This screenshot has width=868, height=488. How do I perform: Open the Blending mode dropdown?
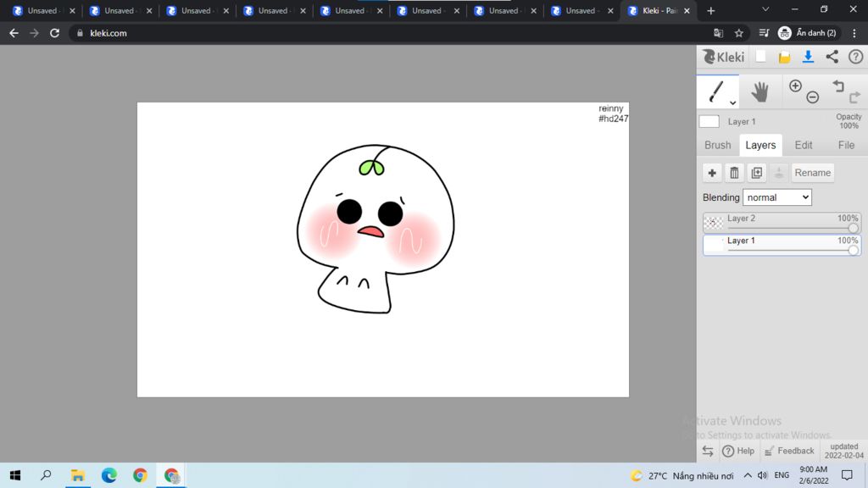tap(776, 197)
